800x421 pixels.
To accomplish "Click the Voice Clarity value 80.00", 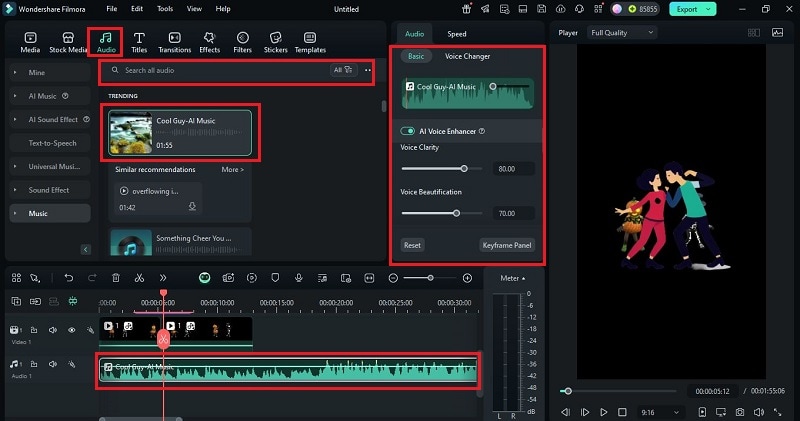I will (513, 169).
